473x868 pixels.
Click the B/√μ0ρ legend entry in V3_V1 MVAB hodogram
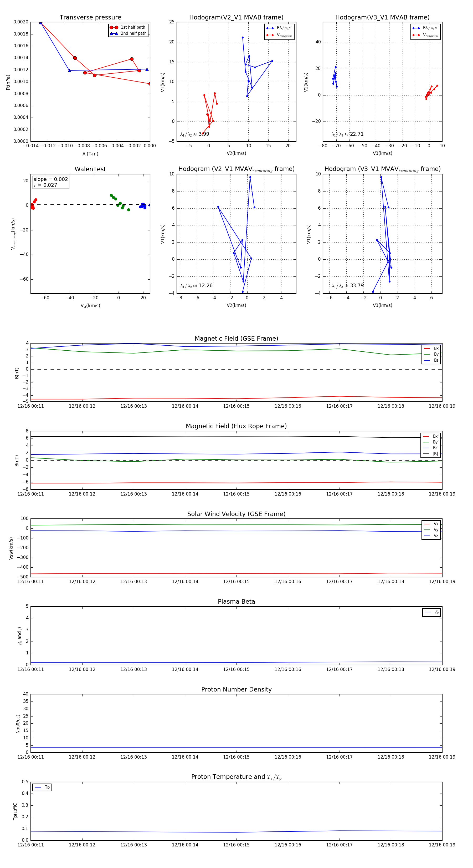coord(425,28)
